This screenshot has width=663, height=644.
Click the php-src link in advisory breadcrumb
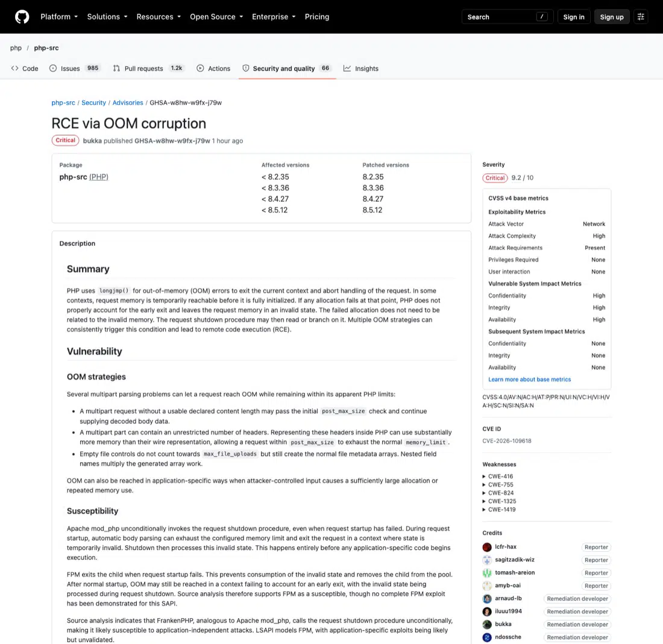tap(63, 102)
